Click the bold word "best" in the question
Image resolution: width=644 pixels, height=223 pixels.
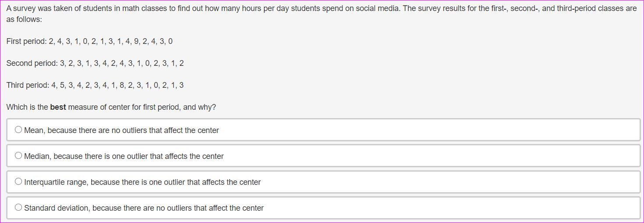[x=58, y=107]
